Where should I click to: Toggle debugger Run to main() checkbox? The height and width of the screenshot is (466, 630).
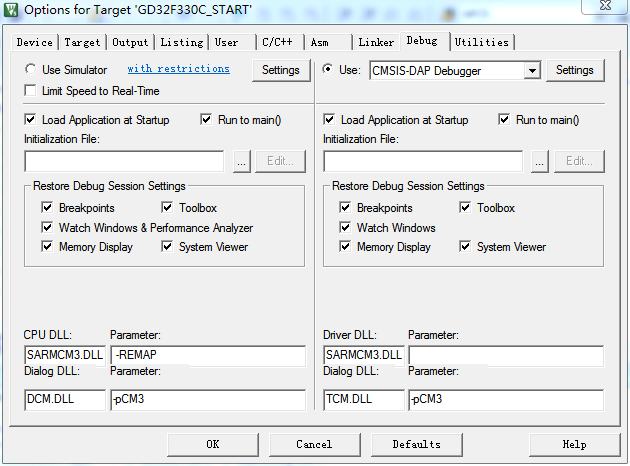pos(504,119)
